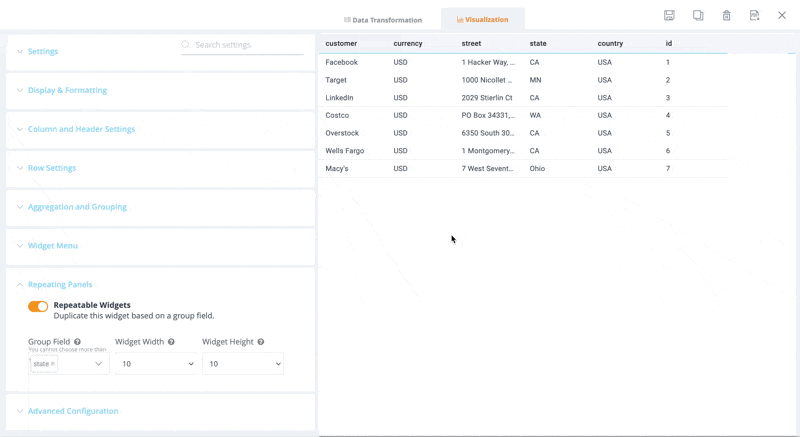This screenshot has height=437, width=800.
Task: Click the Ohio state cell
Action: (x=537, y=168)
